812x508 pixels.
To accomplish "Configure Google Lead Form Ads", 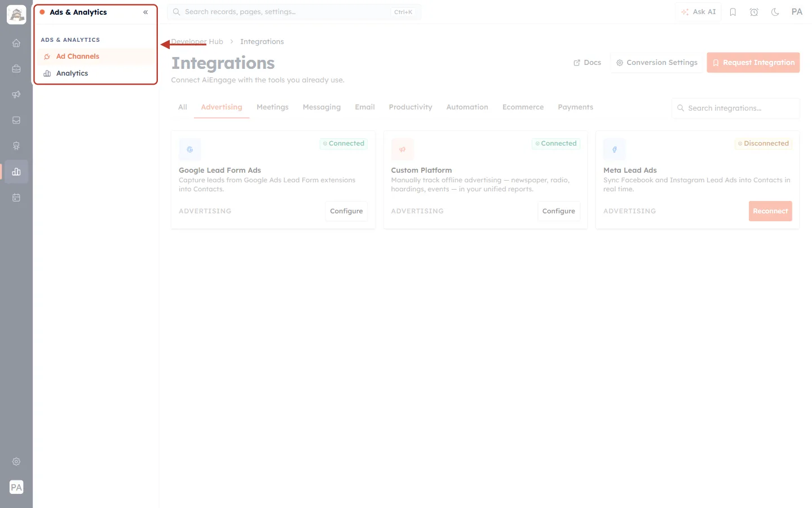I will tap(346, 211).
